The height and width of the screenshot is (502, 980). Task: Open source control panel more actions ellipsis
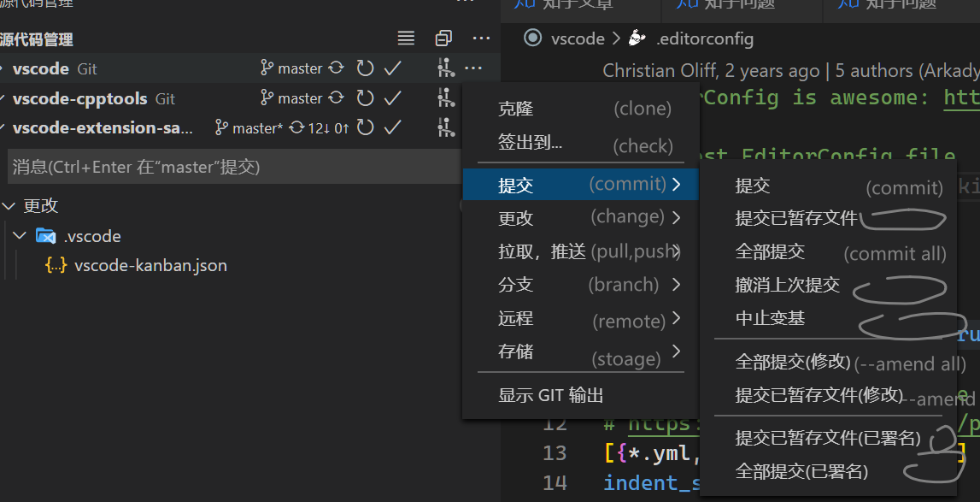[x=481, y=38]
